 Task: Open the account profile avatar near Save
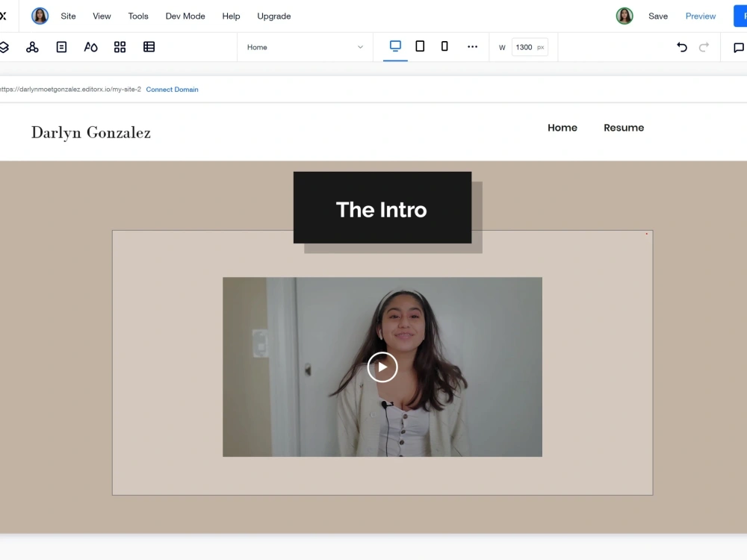[x=624, y=16]
